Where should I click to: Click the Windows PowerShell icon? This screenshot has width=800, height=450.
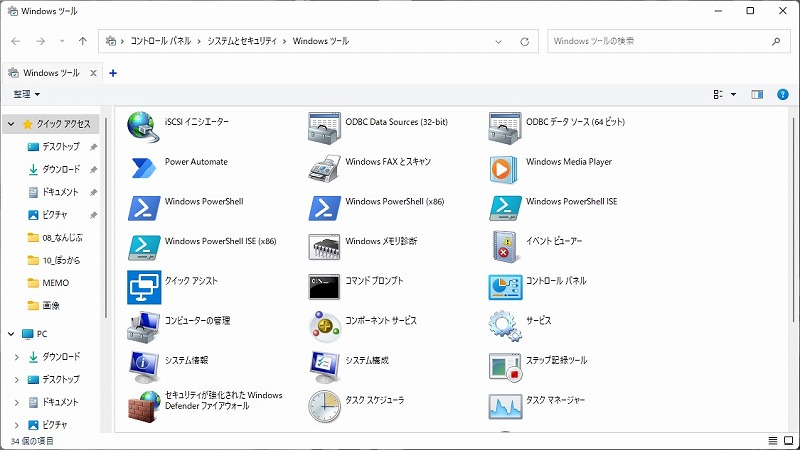(144, 208)
